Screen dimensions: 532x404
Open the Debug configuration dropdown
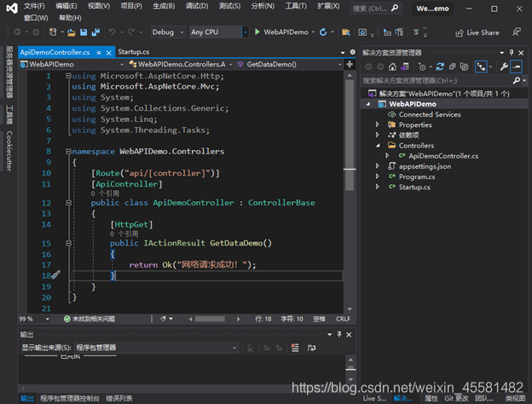point(168,32)
